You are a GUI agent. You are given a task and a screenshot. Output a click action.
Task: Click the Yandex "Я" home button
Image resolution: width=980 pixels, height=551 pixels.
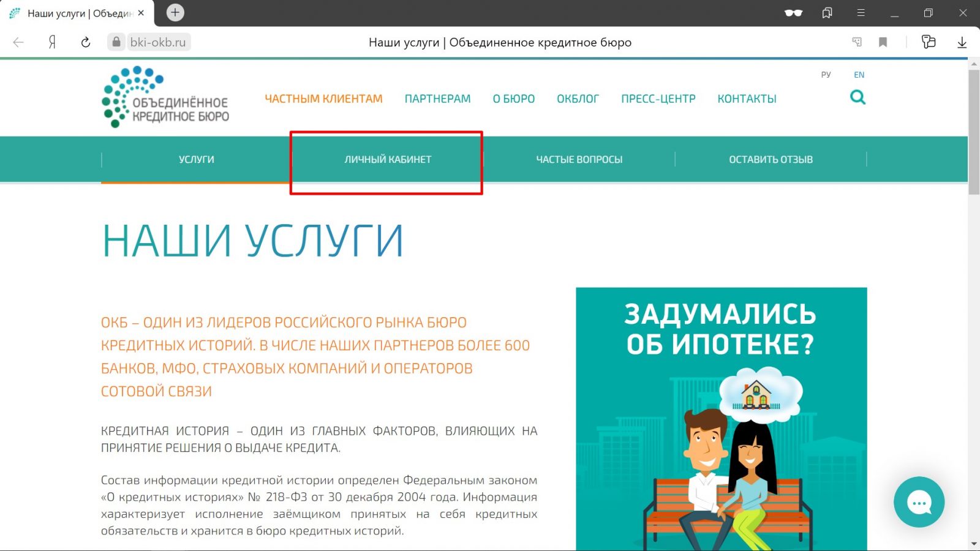tap(52, 42)
